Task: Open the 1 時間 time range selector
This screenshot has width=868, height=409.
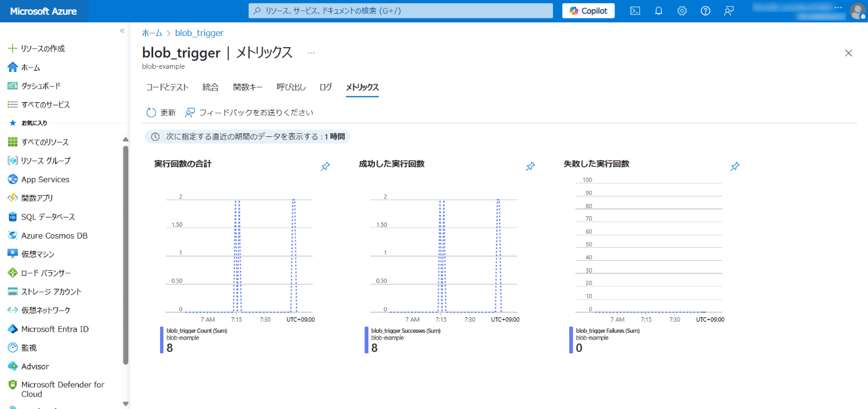Action: [x=247, y=136]
